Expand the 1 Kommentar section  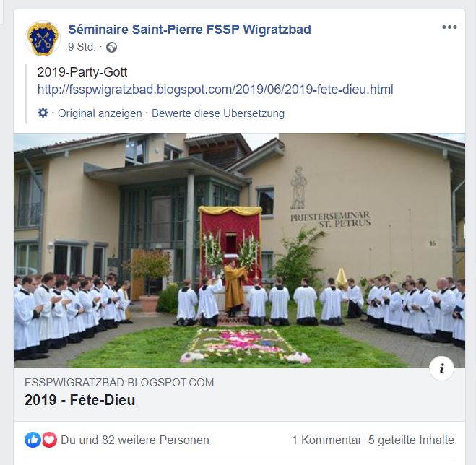pyautogui.click(x=326, y=440)
